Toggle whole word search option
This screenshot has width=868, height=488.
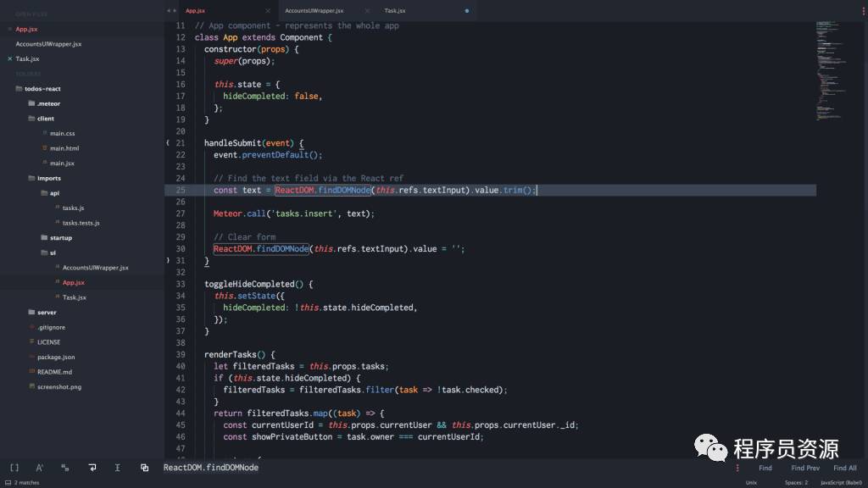(65, 468)
